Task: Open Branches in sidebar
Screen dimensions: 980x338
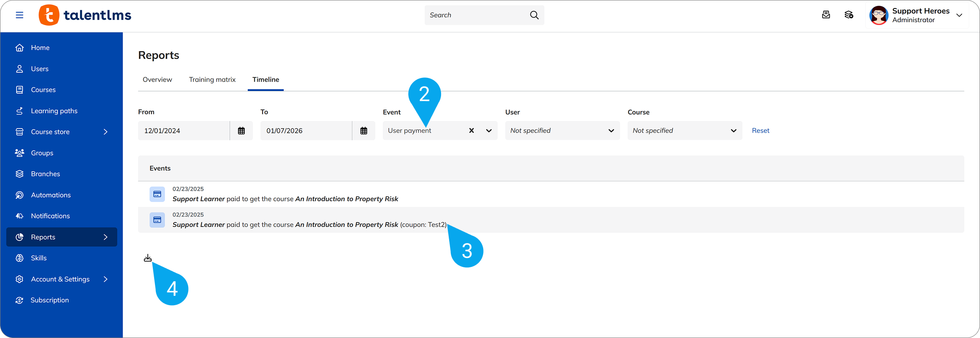Action: 62,174
